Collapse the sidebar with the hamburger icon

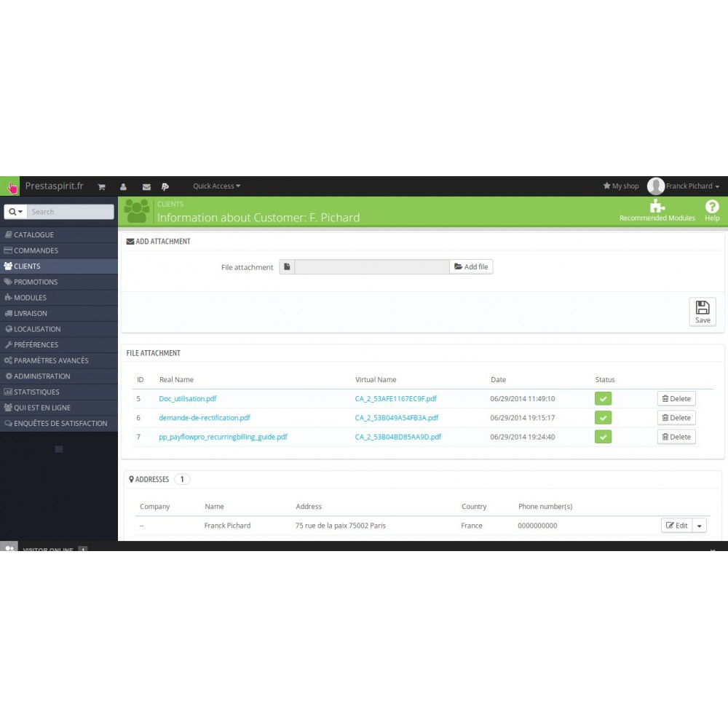[59, 449]
